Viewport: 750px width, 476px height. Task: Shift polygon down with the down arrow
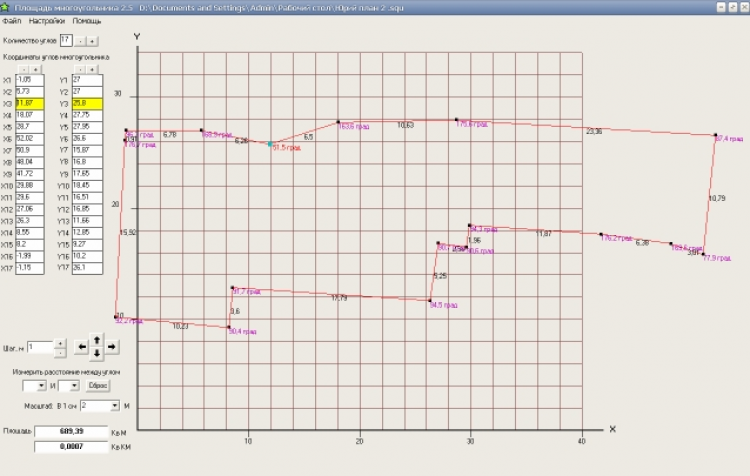[x=97, y=354]
